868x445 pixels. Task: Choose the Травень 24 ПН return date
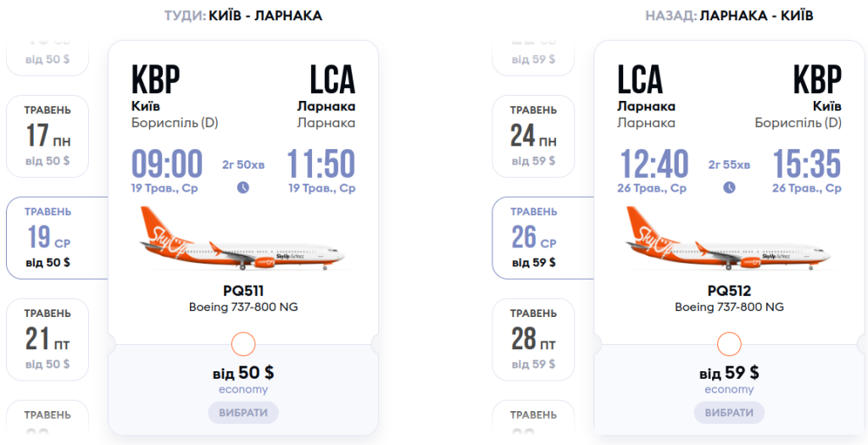coord(533,136)
